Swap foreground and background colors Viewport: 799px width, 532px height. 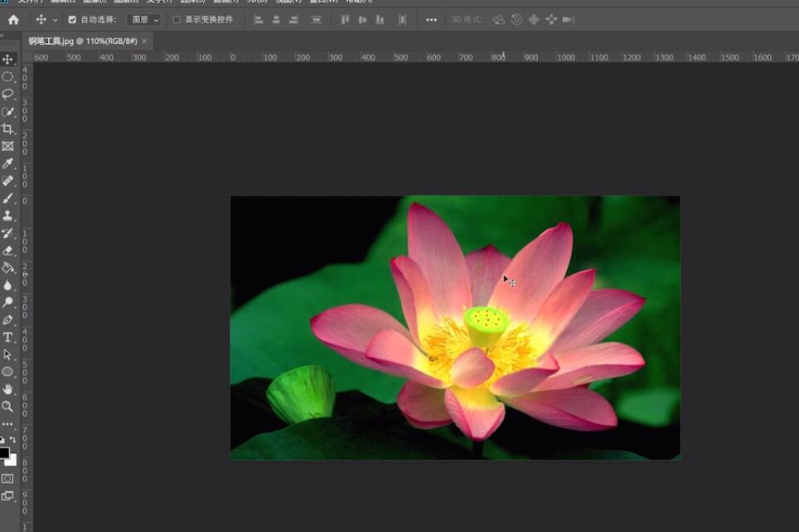(12, 439)
